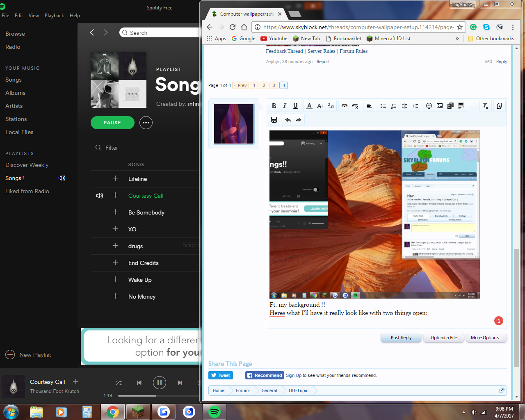Open the Other bookmarks folder
The image size is (525, 420).
click(x=491, y=39)
